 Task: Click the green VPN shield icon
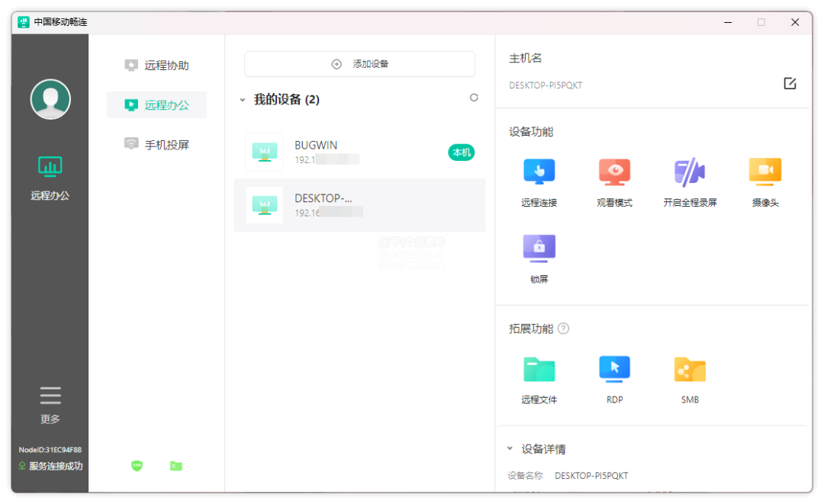point(137,466)
